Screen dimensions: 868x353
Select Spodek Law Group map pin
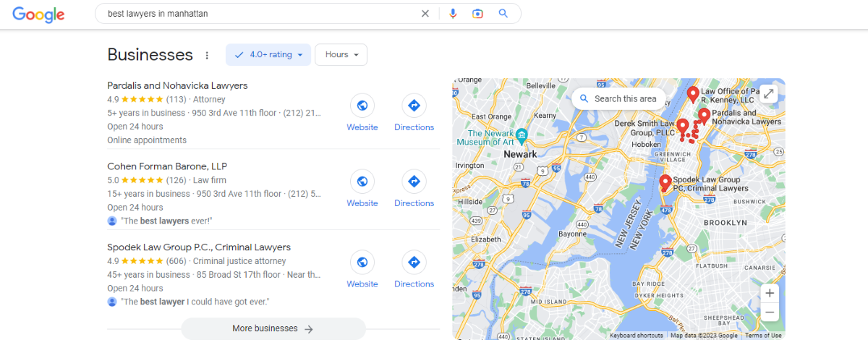pyautogui.click(x=665, y=183)
